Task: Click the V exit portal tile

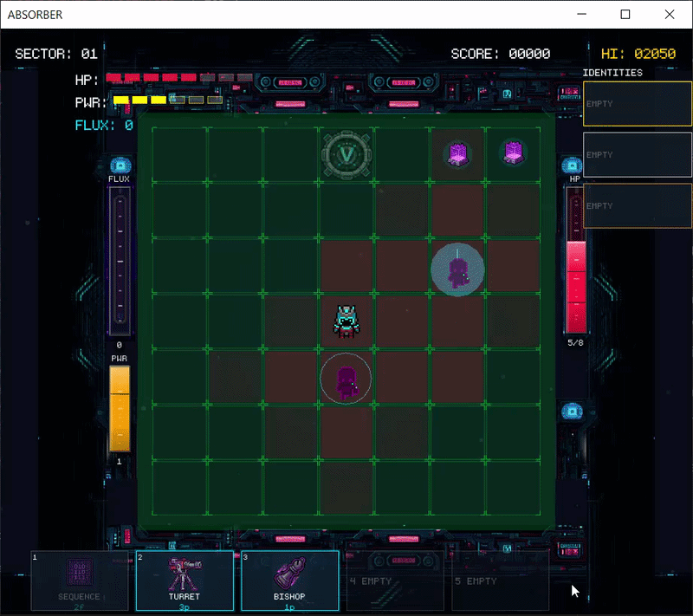Action: [346, 155]
